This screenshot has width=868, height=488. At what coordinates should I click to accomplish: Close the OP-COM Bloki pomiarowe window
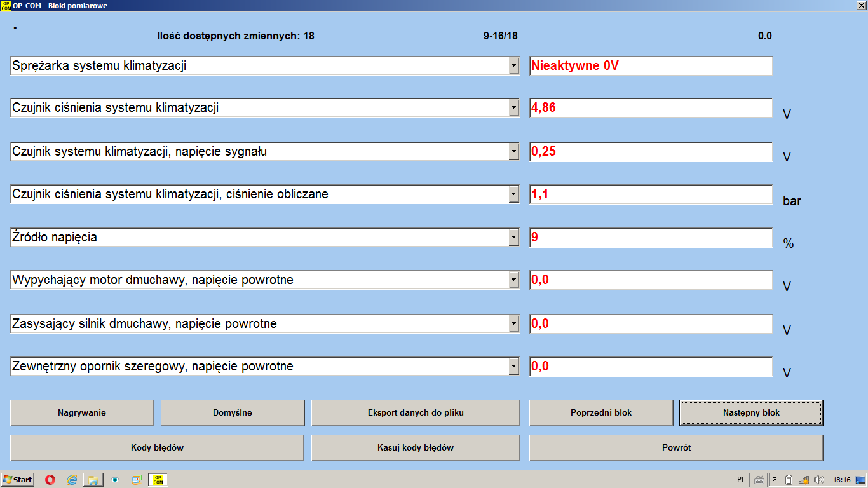(862, 5)
